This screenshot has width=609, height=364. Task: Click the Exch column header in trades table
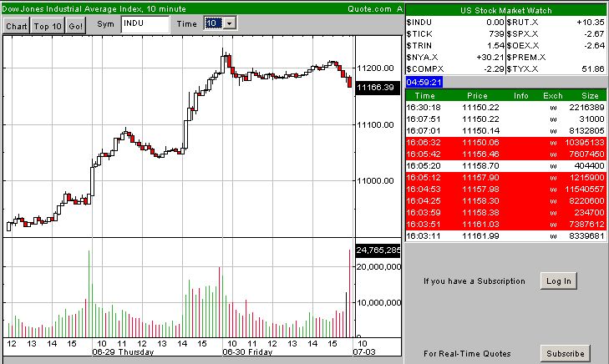pos(553,95)
